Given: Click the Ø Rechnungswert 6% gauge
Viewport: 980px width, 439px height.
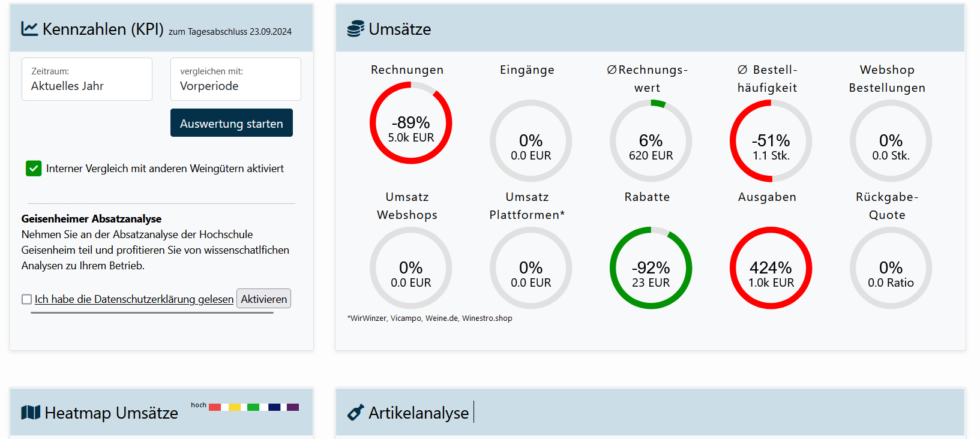Looking at the screenshot, I should [x=651, y=141].
